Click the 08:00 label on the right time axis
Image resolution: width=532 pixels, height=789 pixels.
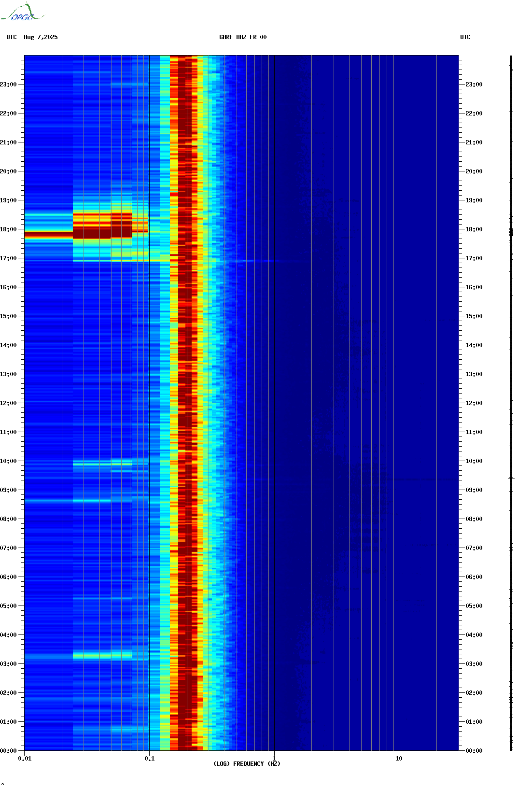[x=474, y=519]
